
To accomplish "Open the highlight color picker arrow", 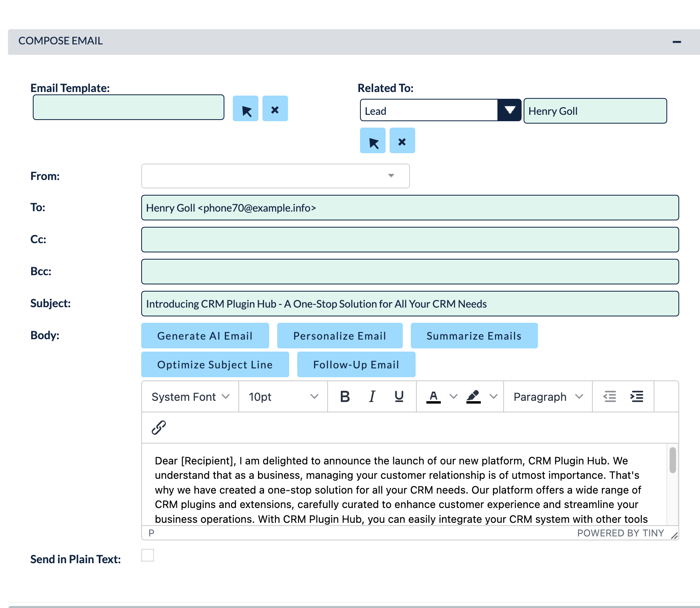I will (494, 396).
